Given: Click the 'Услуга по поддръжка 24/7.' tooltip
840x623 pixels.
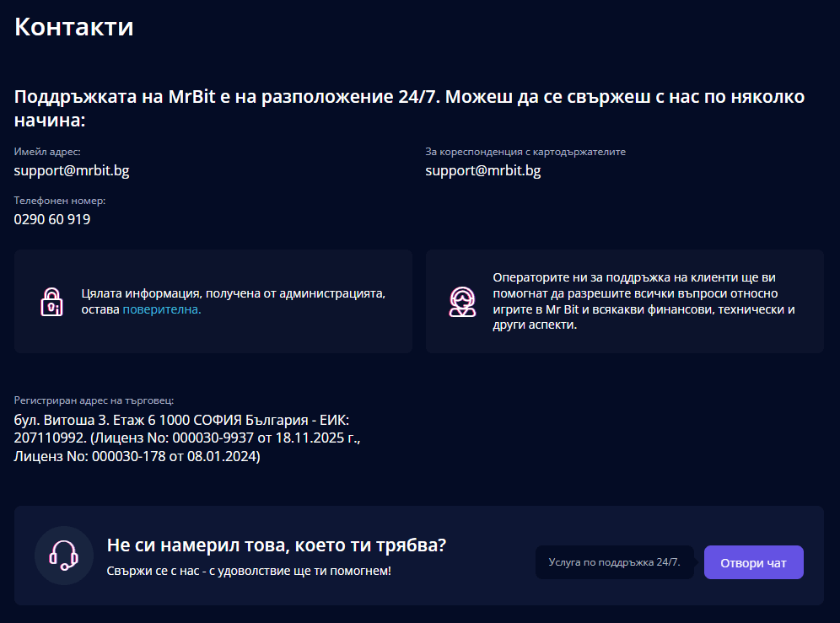Looking at the screenshot, I should click(615, 562).
